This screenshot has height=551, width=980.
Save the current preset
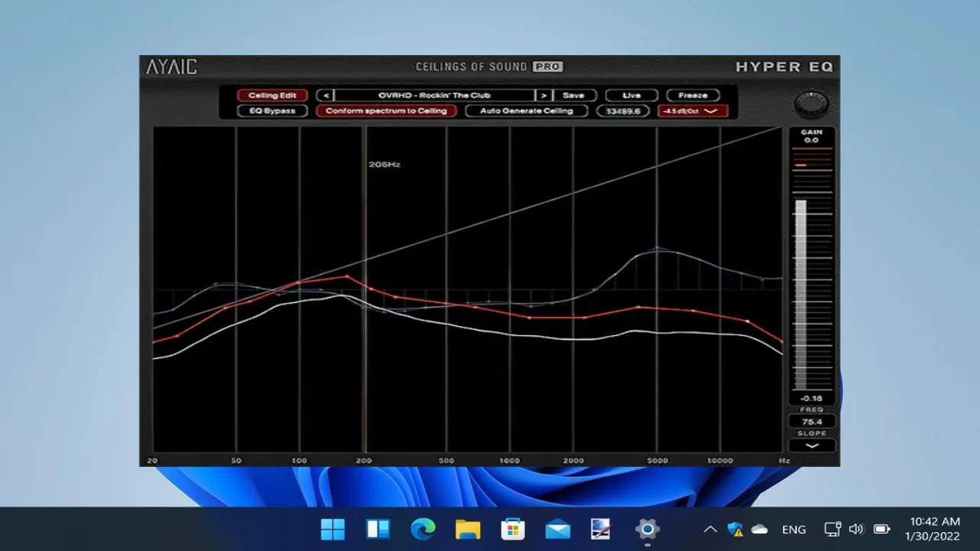click(573, 96)
